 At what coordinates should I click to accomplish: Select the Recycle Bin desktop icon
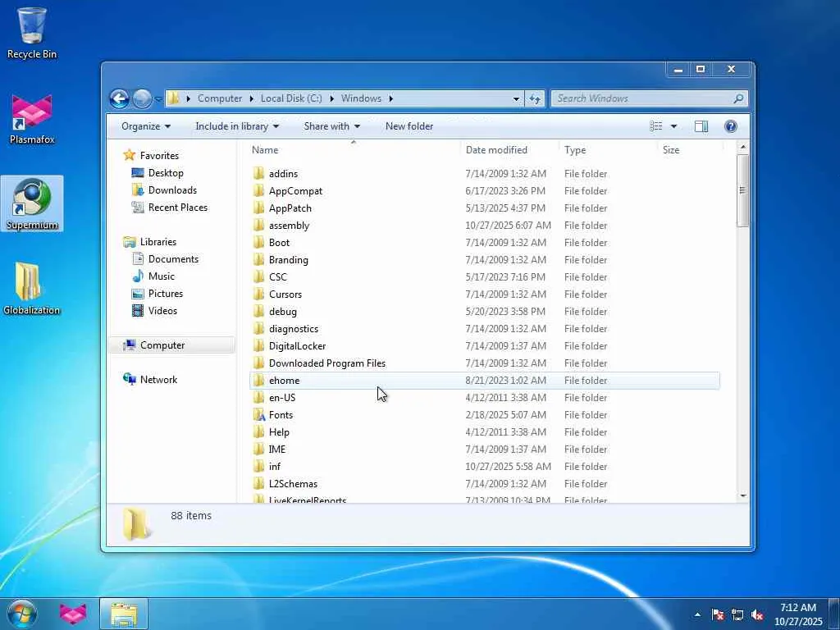coord(32,33)
